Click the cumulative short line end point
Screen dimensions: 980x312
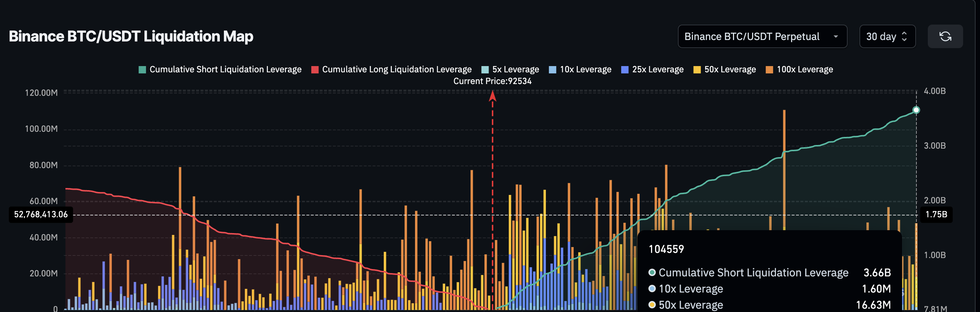click(916, 110)
